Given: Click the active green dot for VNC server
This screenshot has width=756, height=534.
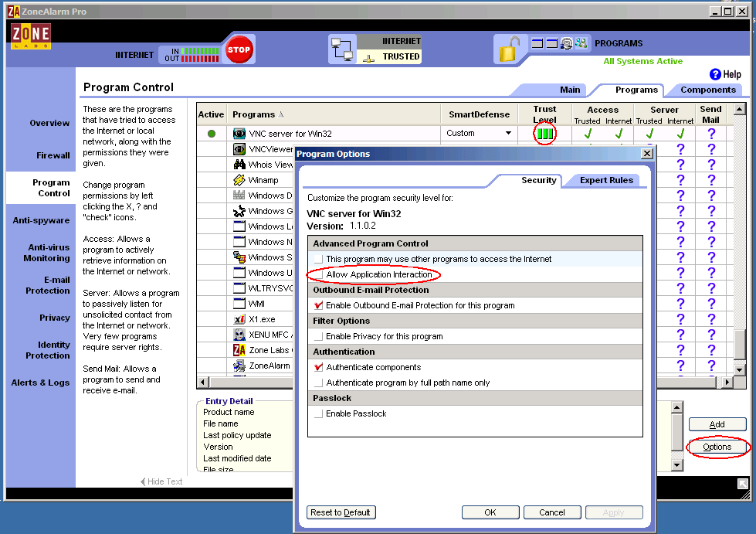Looking at the screenshot, I should click(211, 134).
